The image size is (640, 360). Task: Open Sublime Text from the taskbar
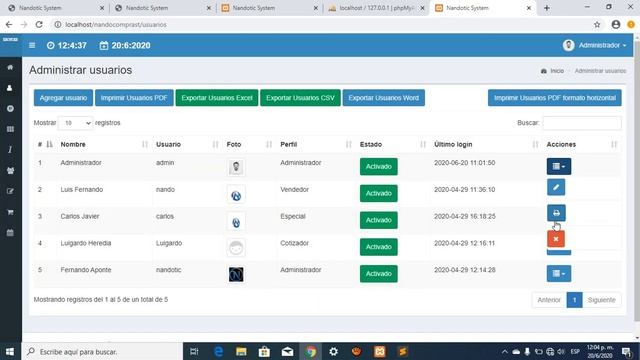point(402,351)
